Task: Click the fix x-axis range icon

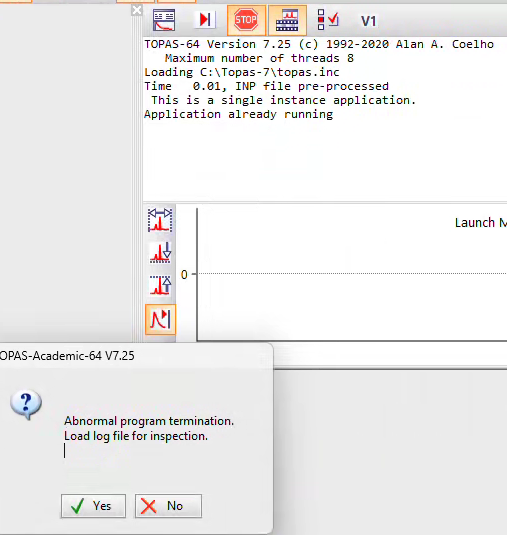Action: pyautogui.click(x=160, y=220)
